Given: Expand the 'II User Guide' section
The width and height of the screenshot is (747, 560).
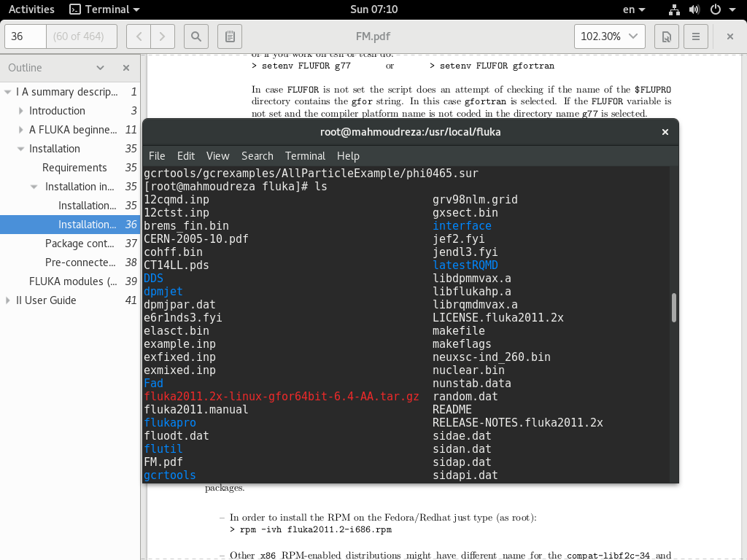Looking at the screenshot, I should click(x=7, y=300).
